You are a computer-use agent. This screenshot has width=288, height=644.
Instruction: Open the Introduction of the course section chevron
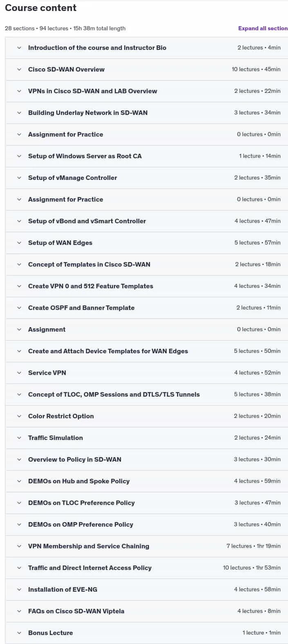[x=19, y=48]
